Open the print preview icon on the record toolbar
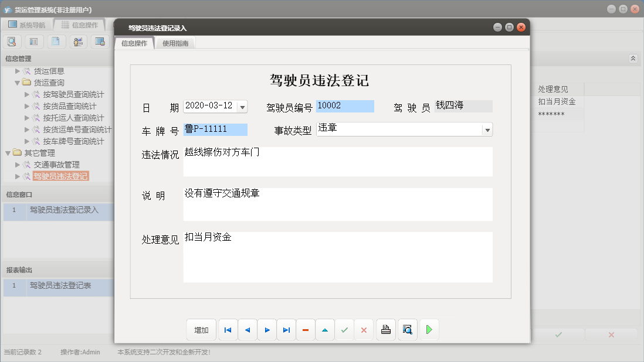 (408, 329)
